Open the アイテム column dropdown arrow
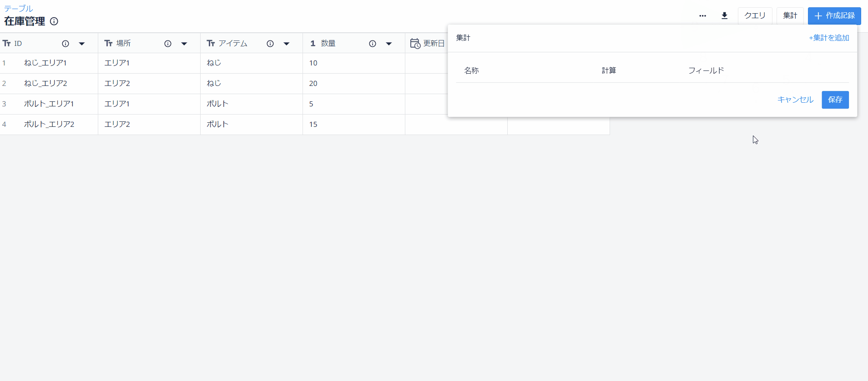 287,44
